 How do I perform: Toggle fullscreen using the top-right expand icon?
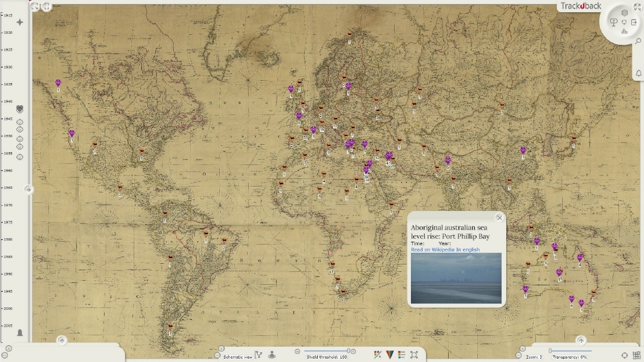click(x=637, y=7)
